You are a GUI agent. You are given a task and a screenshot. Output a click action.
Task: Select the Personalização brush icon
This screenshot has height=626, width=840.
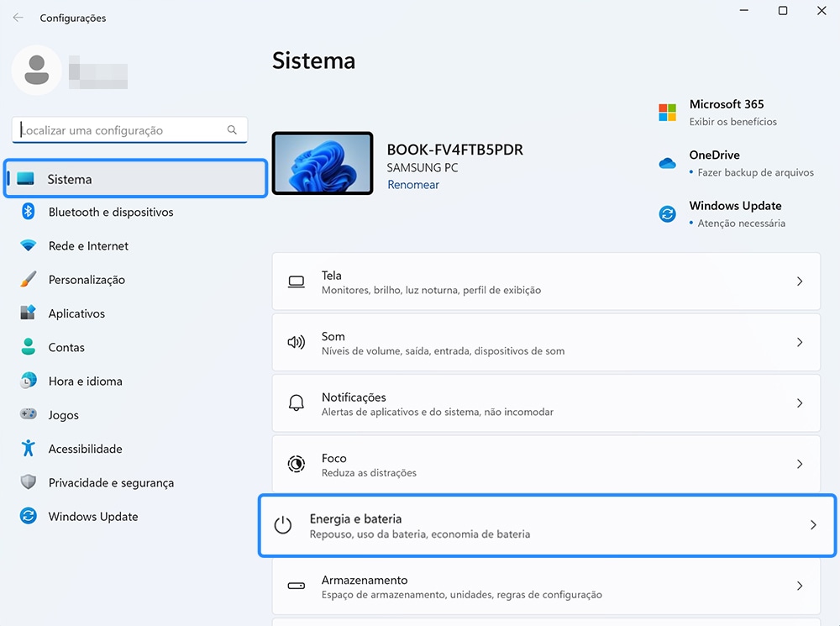click(x=29, y=279)
